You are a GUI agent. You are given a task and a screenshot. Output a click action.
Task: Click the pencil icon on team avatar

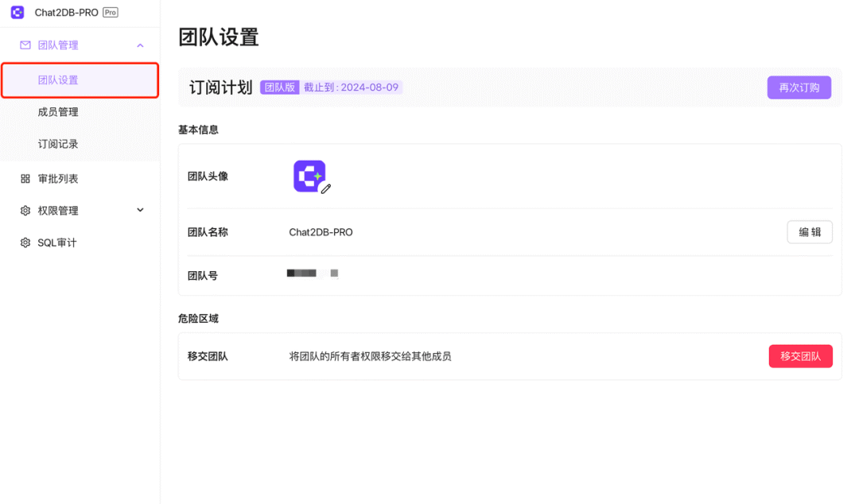[326, 189]
